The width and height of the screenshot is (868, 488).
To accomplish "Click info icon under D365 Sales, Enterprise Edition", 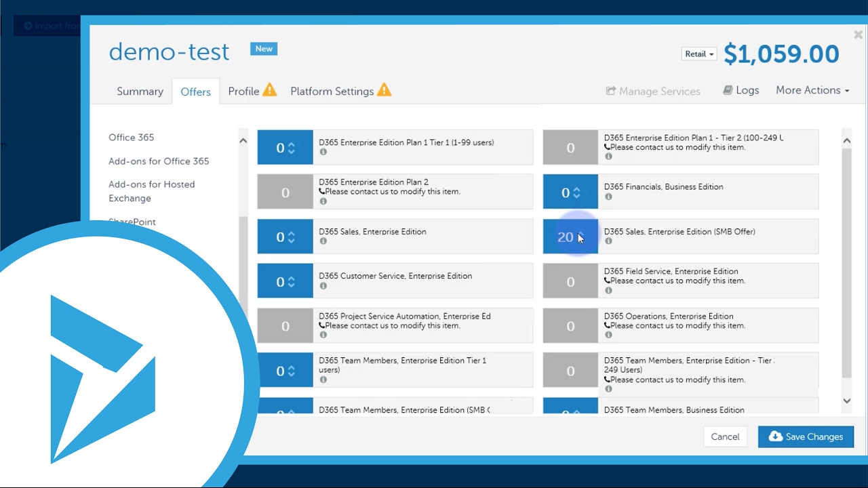I will coord(323,241).
